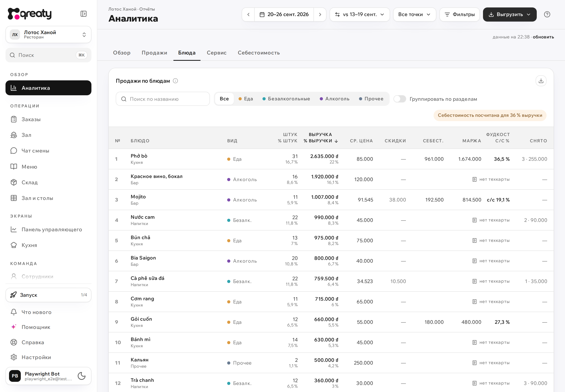565x392 pixels.
Task: Open Зал и столы in sidebar
Action: coord(48,198)
